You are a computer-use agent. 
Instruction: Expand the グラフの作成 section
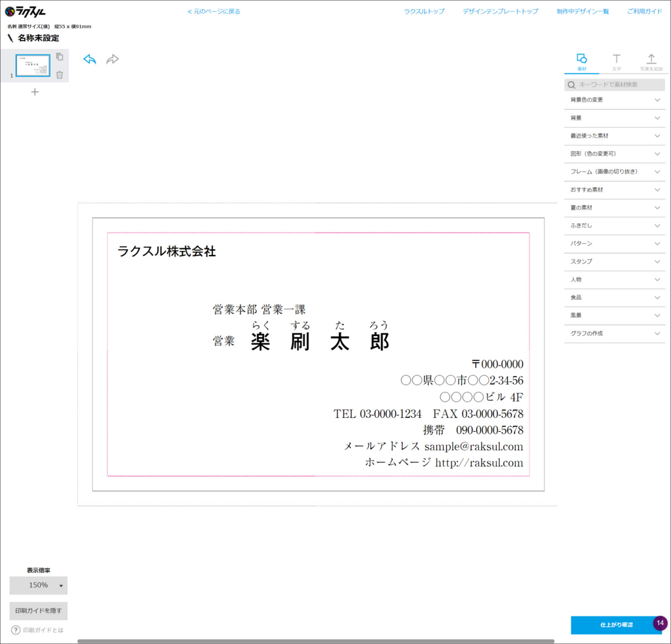point(615,333)
